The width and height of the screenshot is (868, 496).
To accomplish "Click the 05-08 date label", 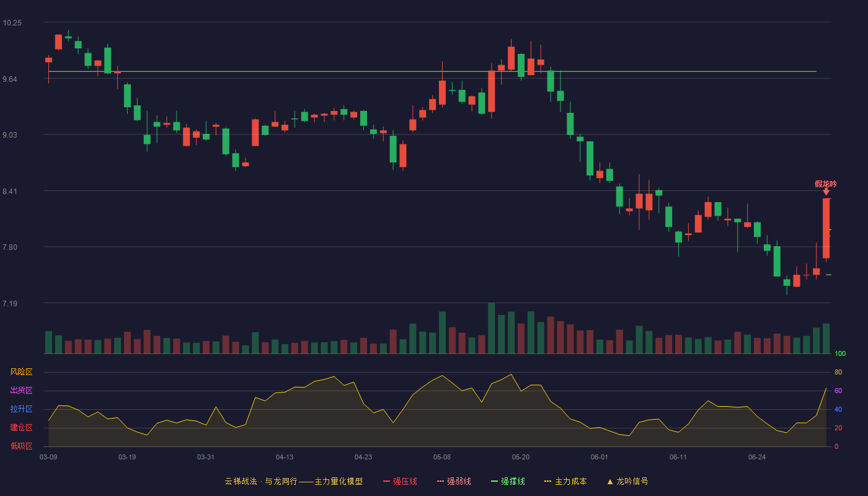I will 442,457.
